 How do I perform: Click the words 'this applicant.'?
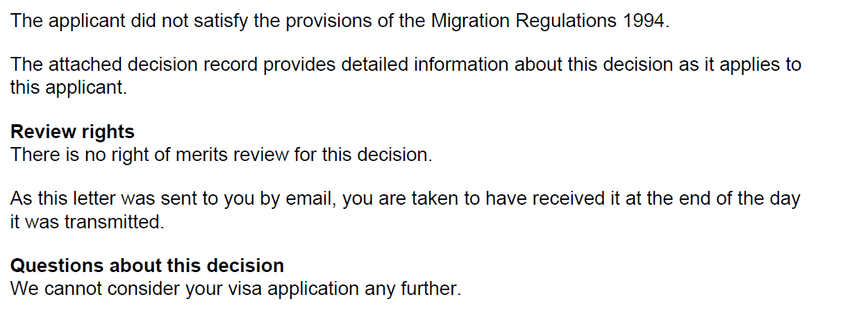[68, 88]
